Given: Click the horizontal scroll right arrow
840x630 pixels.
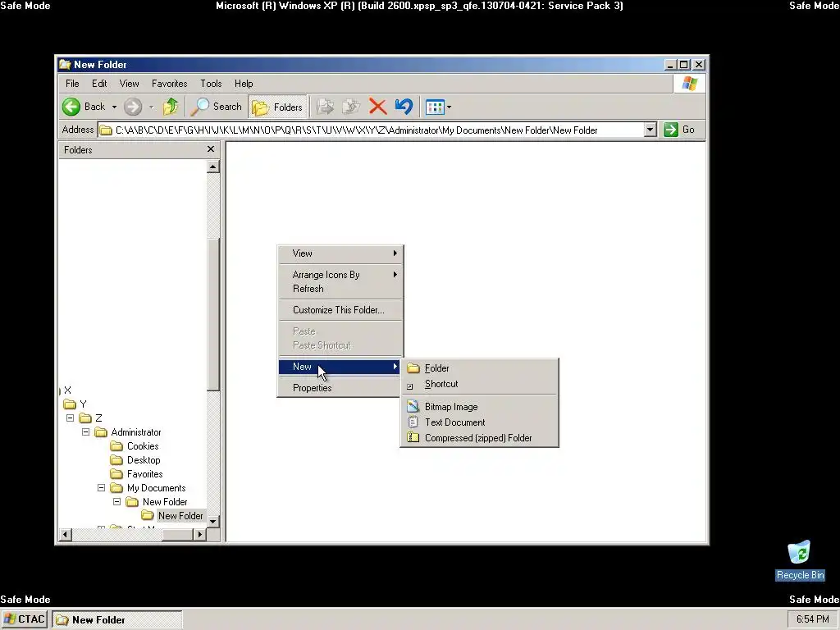Looking at the screenshot, I should [x=200, y=534].
